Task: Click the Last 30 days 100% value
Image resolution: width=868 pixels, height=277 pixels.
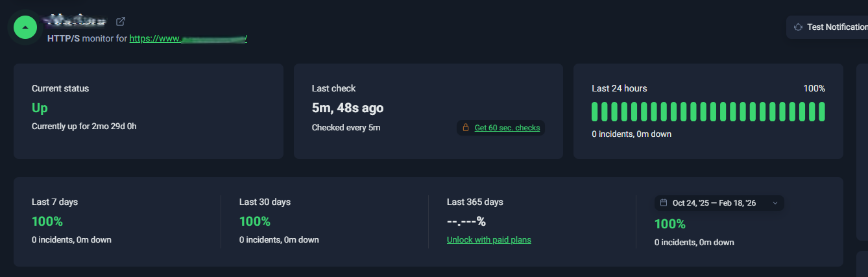Action: click(x=254, y=221)
